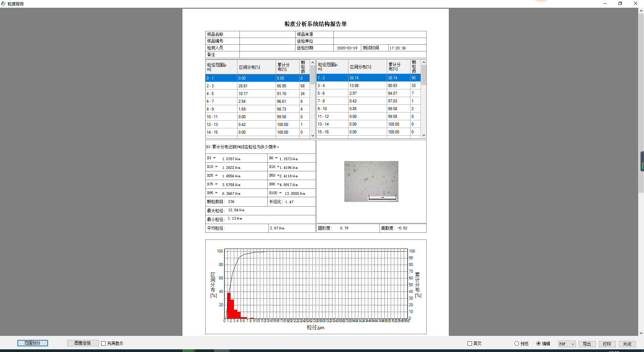
Task: Click right table's scroll up arrow
Action: 424,62
